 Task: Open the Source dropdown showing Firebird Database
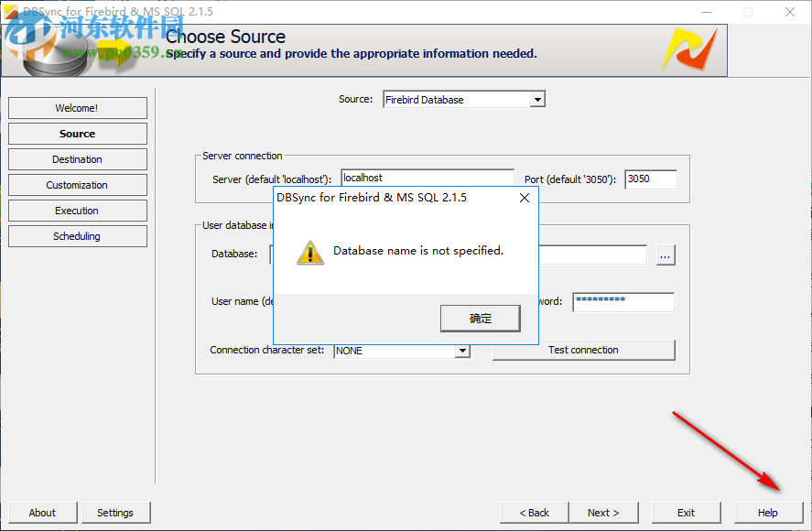536,99
